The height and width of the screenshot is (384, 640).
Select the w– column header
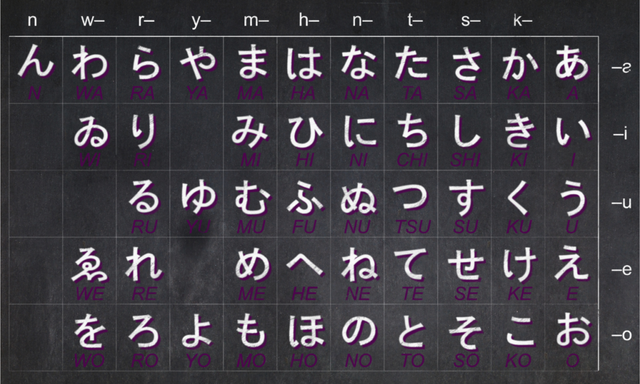(x=93, y=21)
